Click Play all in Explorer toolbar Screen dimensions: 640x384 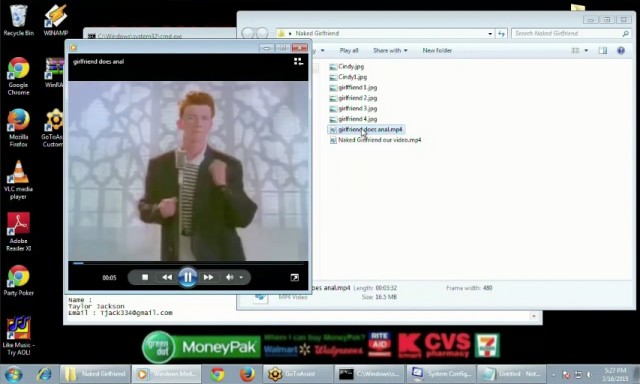pyautogui.click(x=349, y=51)
